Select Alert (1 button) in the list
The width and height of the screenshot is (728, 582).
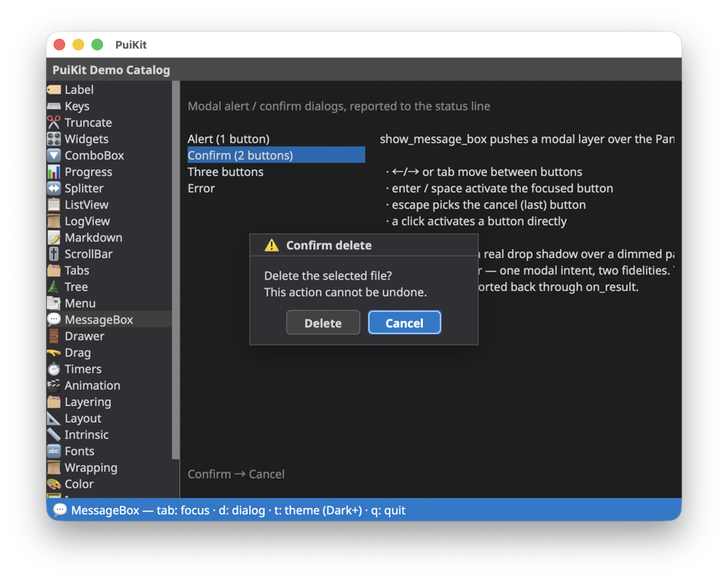click(276, 139)
